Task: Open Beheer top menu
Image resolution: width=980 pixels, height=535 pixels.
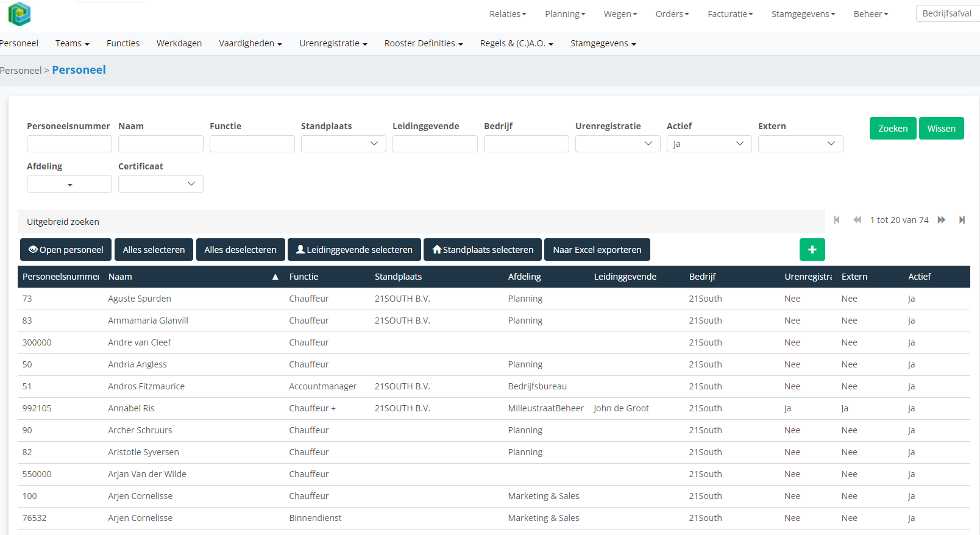Action: [871, 14]
